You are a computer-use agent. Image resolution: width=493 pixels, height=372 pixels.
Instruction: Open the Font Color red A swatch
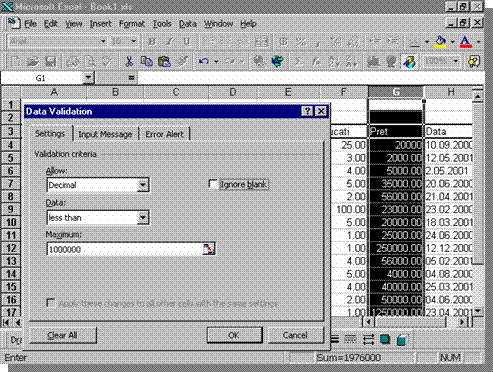[x=465, y=42]
